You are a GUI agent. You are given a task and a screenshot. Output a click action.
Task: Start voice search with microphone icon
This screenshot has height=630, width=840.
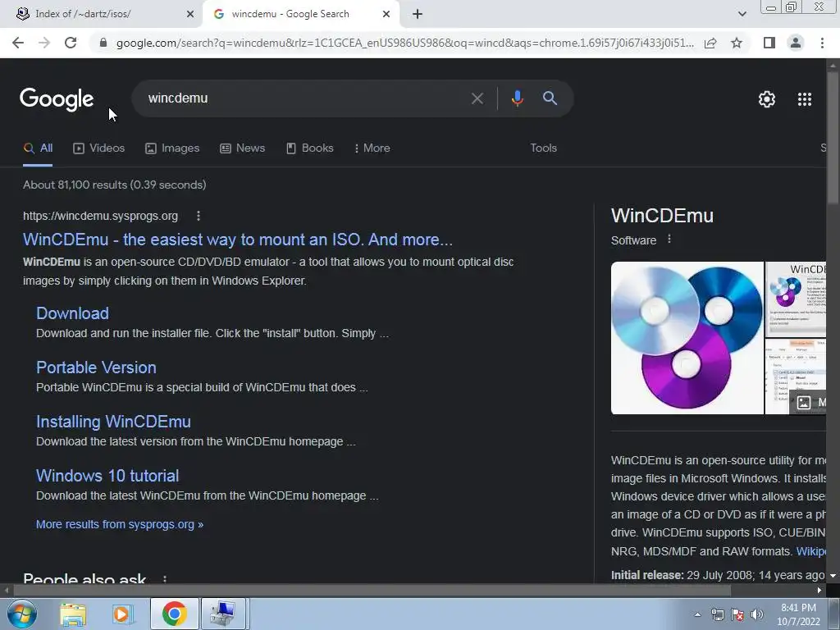(517, 98)
